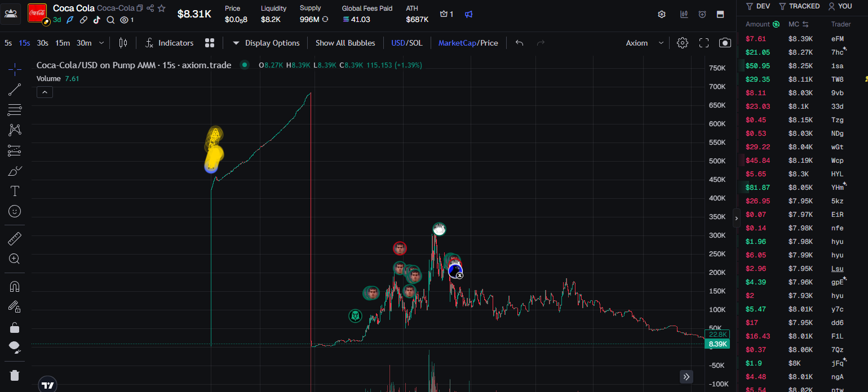Image resolution: width=868 pixels, height=392 pixels.
Task: Take a chart snapshot with camera
Action: tap(725, 43)
